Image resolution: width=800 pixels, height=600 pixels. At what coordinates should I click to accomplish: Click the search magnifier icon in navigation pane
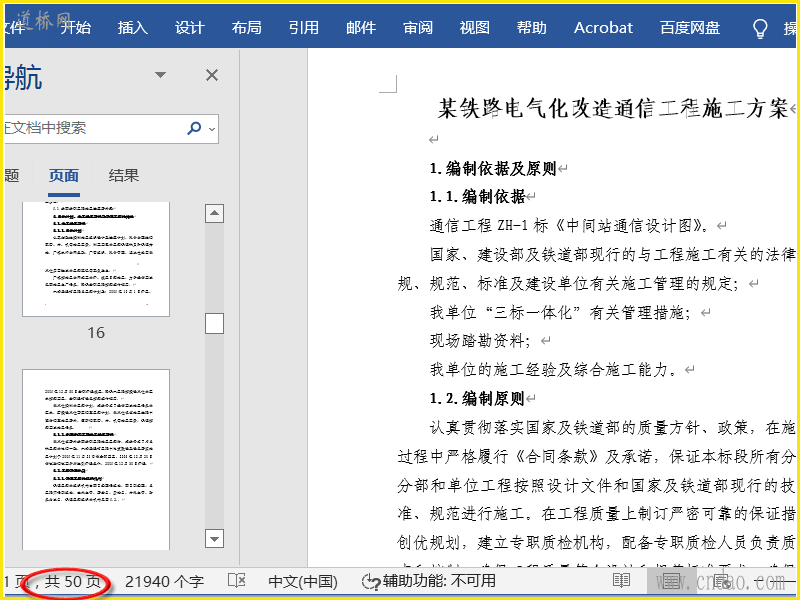[x=193, y=128]
